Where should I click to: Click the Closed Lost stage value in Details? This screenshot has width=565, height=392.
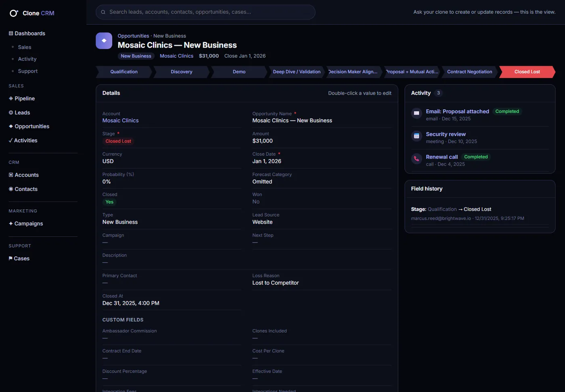coord(118,141)
